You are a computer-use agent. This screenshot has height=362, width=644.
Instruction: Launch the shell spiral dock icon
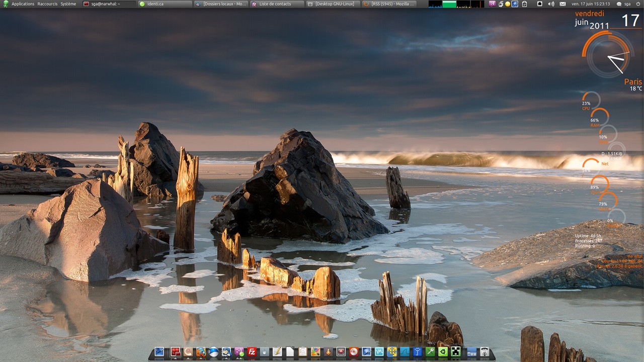click(x=188, y=352)
